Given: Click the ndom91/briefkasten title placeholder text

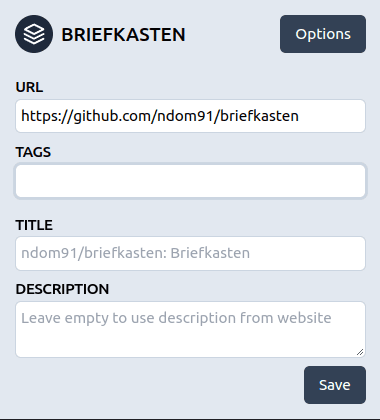Looking at the screenshot, I should click(135, 253).
